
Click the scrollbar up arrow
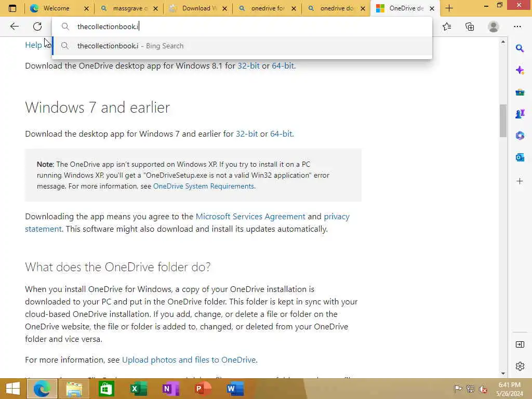coord(503,42)
